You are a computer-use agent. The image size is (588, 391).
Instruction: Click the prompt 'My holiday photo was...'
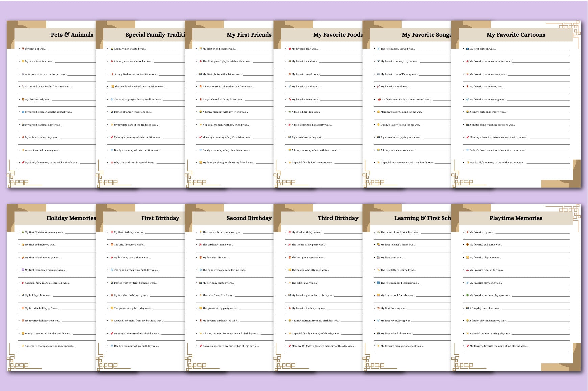click(x=39, y=295)
